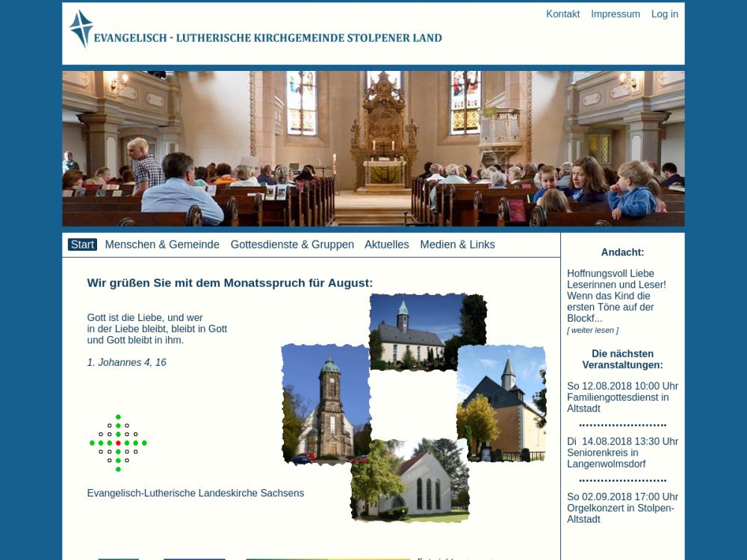The image size is (747, 560).
Task: Click 'weiter lesen' under Andacht
Action: (592, 330)
